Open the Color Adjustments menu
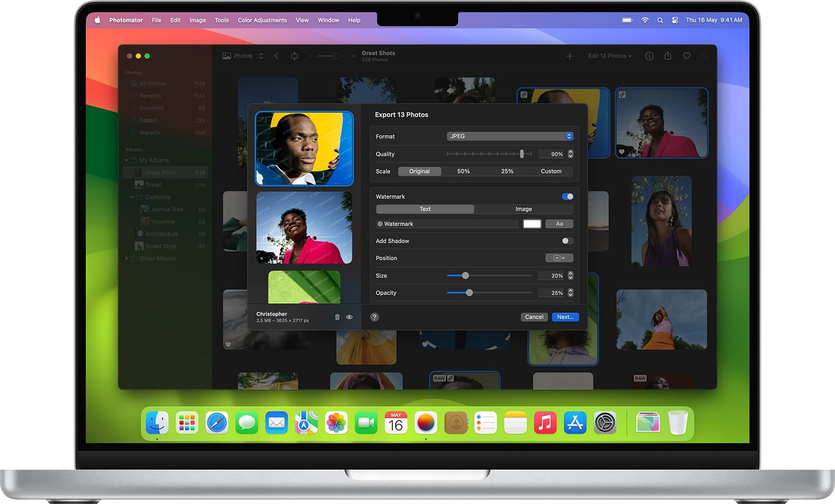 coord(262,20)
